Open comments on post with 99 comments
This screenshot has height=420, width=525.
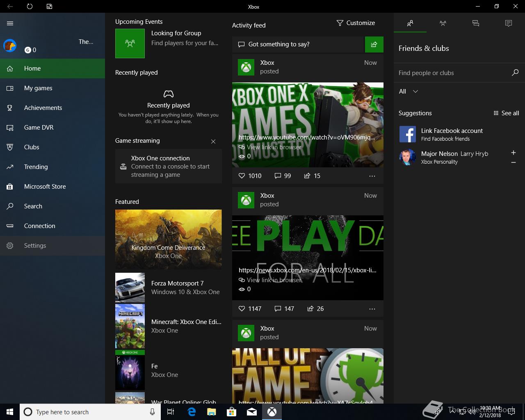click(283, 176)
